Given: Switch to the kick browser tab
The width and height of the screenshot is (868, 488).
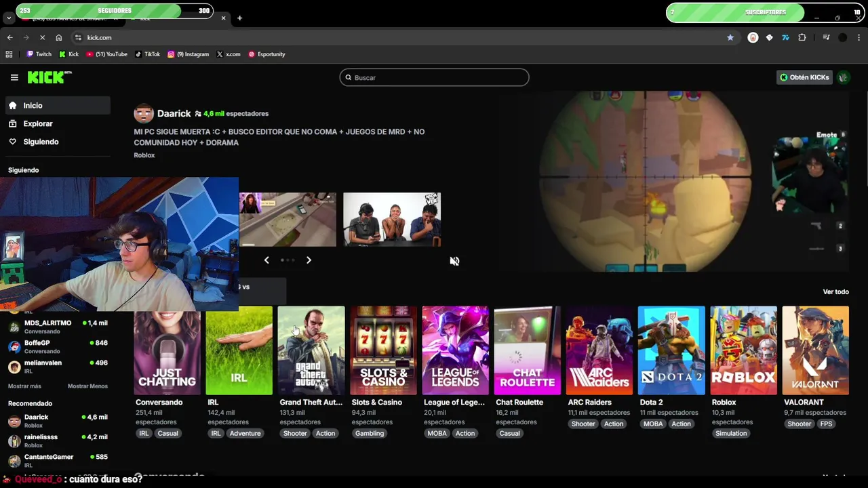Looking at the screenshot, I should [x=176, y=18].
